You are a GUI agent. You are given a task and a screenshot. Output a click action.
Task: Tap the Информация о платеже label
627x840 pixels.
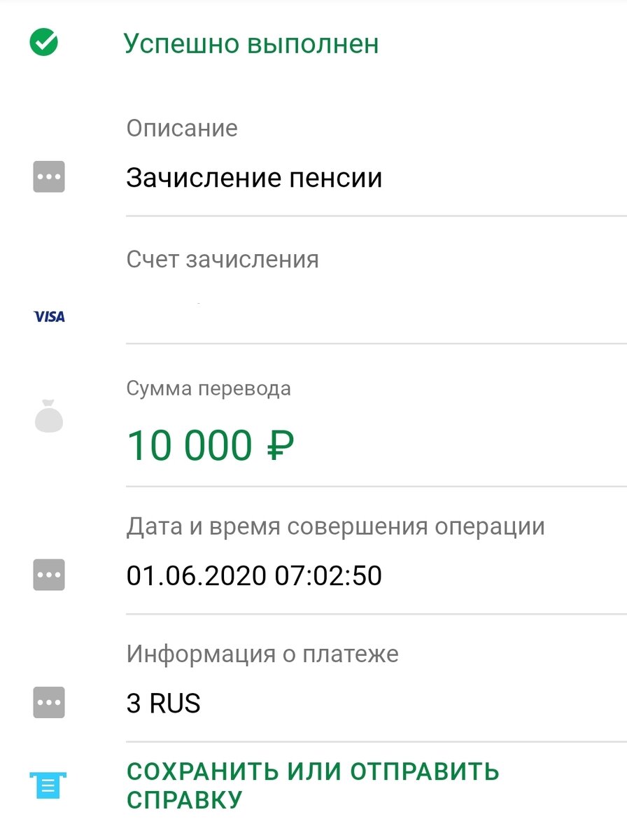point(262,654)
